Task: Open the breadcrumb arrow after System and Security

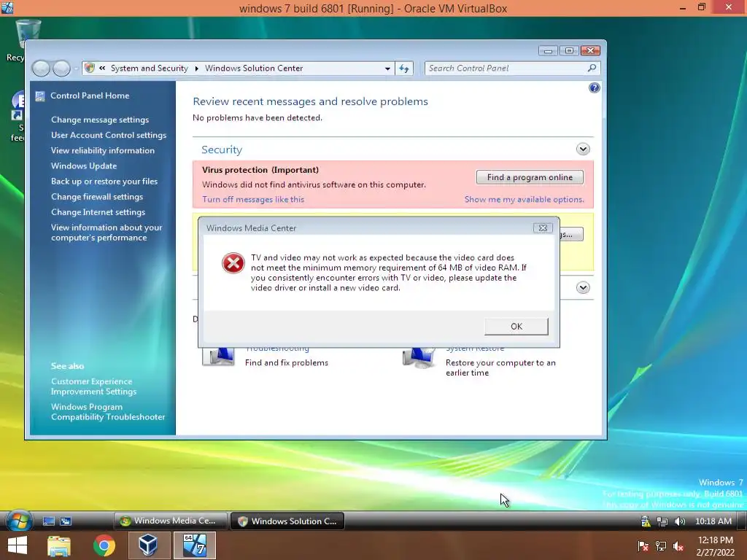Action: pos(196,69)
